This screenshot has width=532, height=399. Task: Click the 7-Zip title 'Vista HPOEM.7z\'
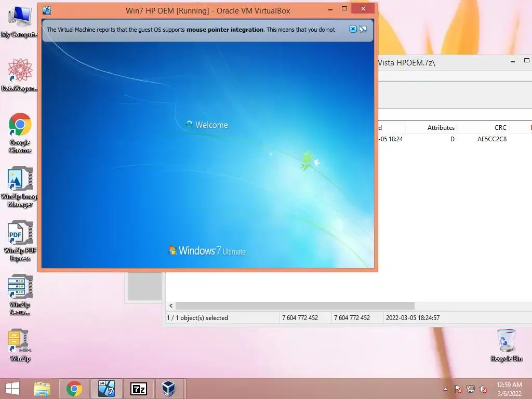click(406, 63)
